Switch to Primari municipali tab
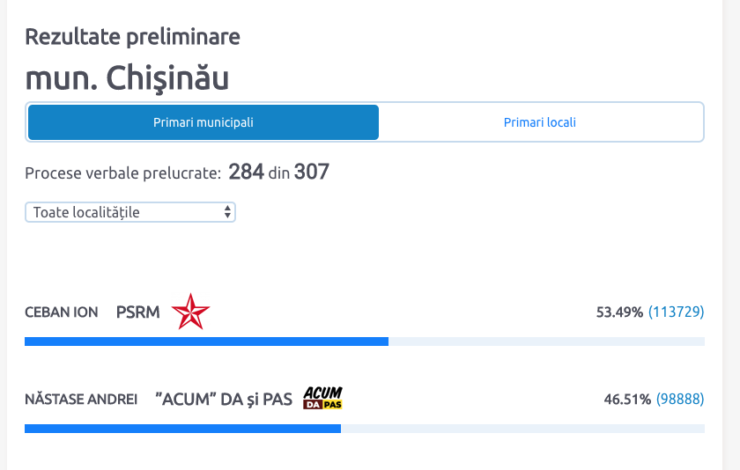The width and height of the screenshot is (740, 470). click(203, 122)
